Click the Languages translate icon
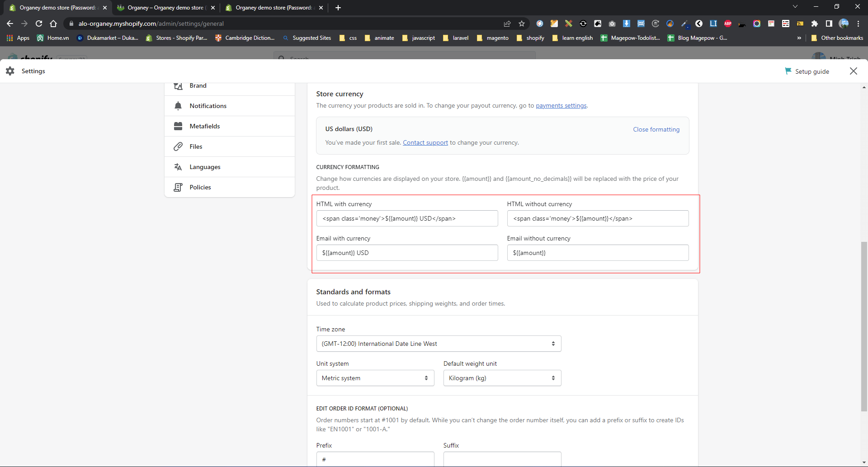 pyautogui.click(x=178, y=167)
